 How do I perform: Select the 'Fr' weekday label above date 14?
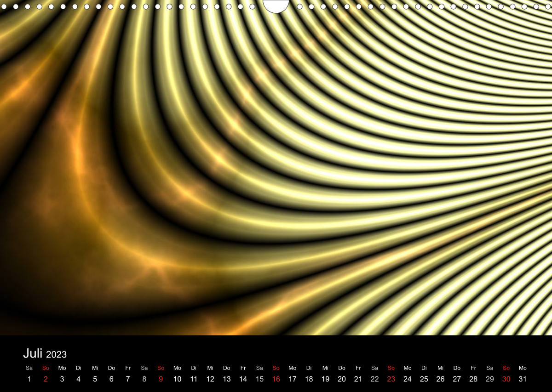pos(243,368)
